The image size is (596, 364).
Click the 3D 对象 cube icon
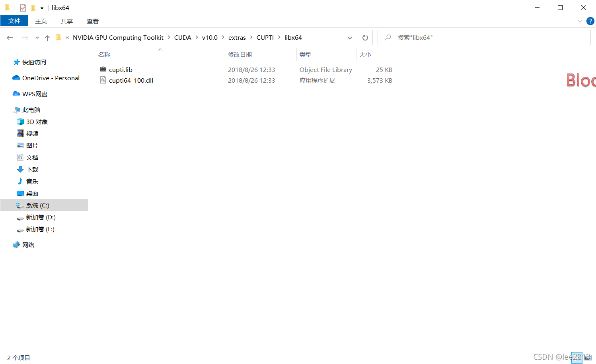point(20,122)
